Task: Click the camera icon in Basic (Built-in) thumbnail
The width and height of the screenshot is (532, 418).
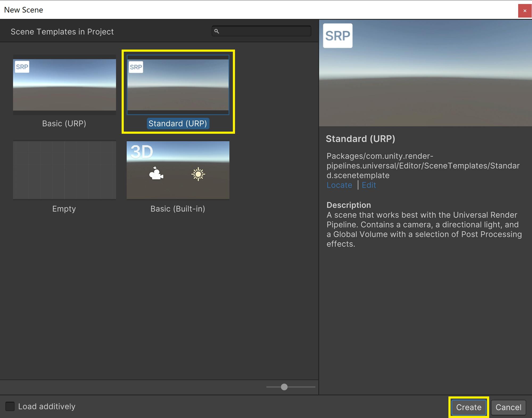Action: [x=156, y=174]
